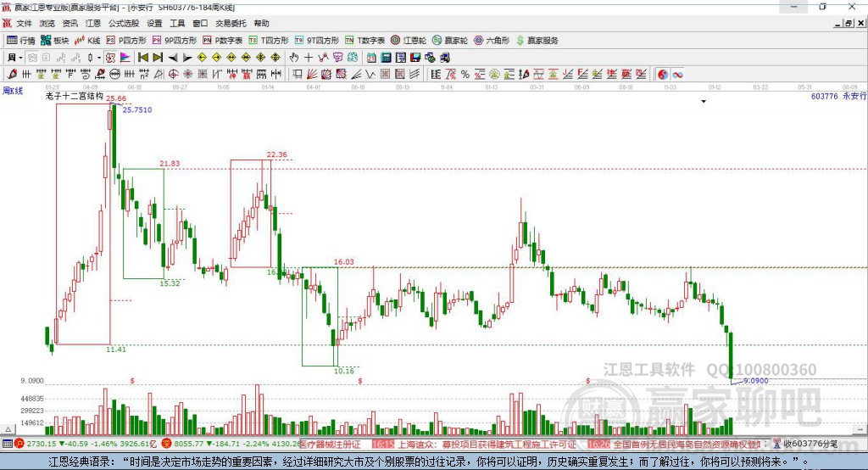Viewport: 868px width, 470px height.
Task: Open the 工具 menu
Action: [177, 23]
